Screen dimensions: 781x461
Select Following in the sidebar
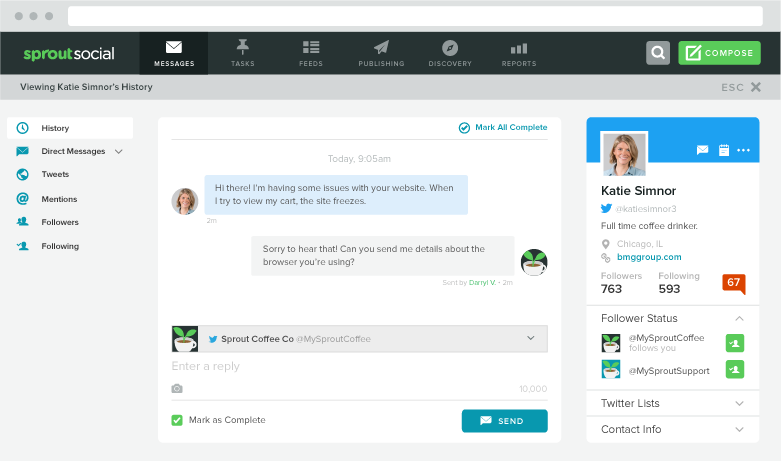[x=60, y=246]
